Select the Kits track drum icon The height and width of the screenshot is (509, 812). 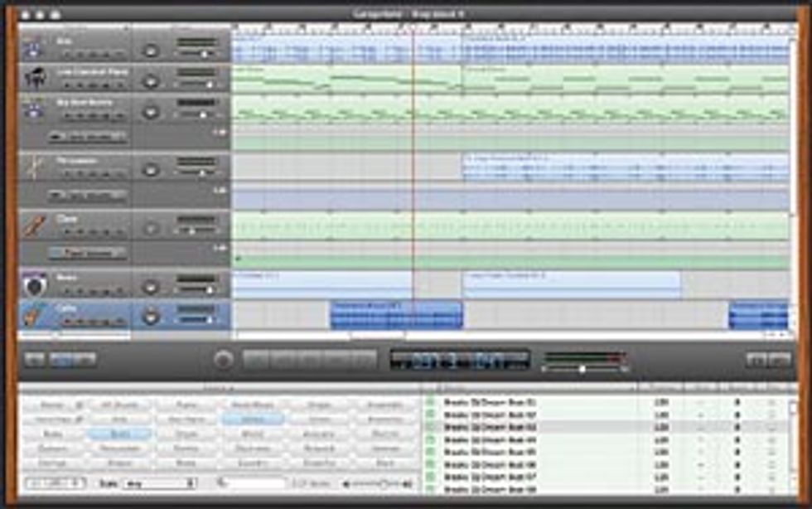click(34, 47)
